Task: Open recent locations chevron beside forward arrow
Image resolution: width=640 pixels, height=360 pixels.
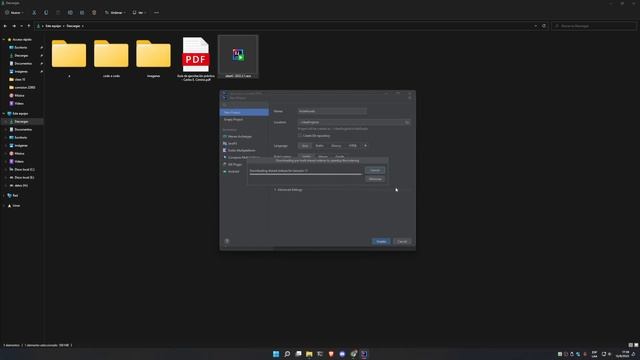Action: (22, 26)
